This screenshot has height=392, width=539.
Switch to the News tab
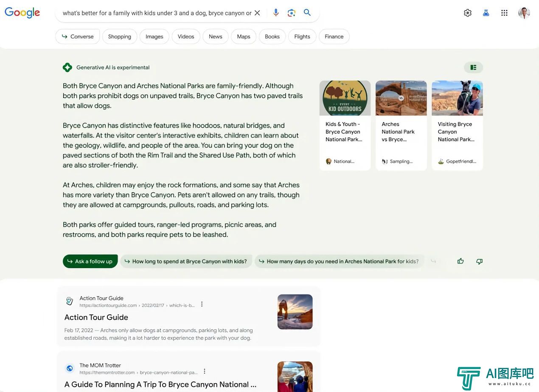(216, 36)
